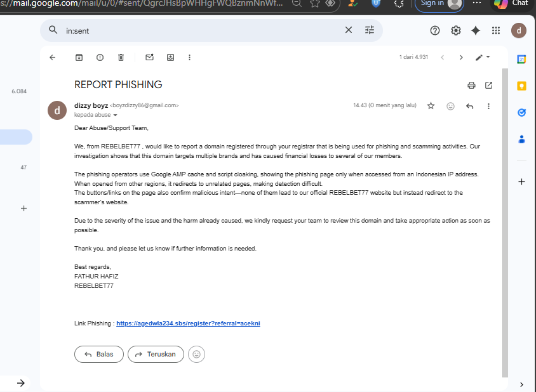Click the zoom magnifier in address bar
This screenshot has height=392, width=536.
pos(297,3)
